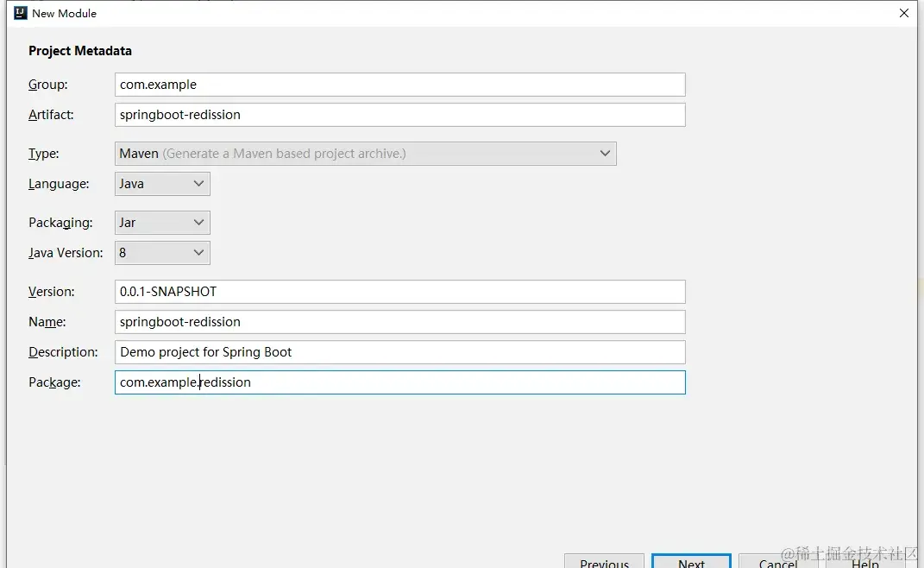The image size is (924, 568).
Task: Click the Packaging label
Action: pos(60,223)
